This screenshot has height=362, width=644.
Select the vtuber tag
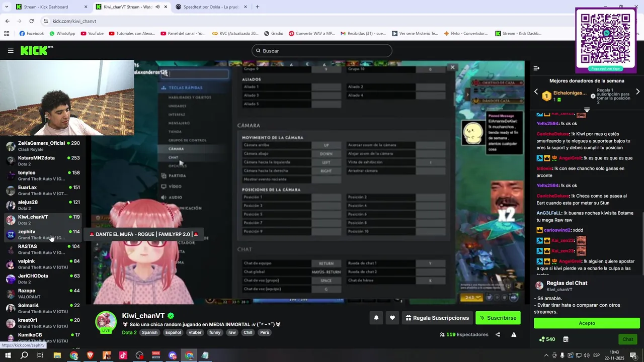[195, 332]
